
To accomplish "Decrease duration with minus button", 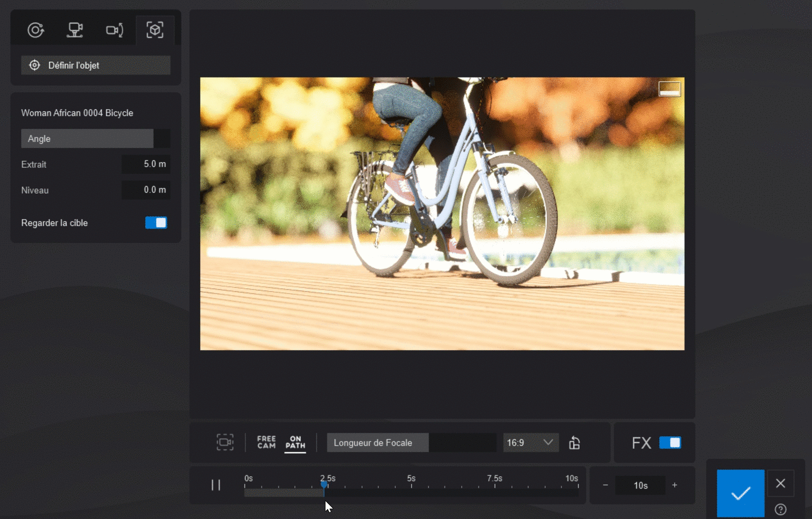I will [605, 485].
